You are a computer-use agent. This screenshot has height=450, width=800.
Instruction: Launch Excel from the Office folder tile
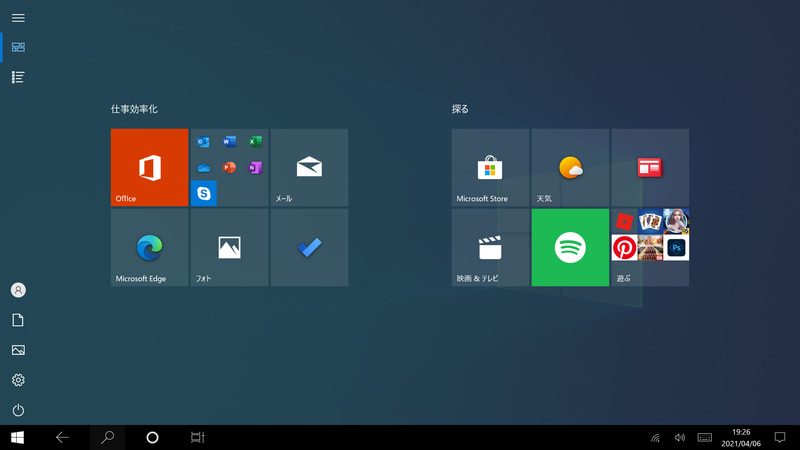click(x=256, y=141)
